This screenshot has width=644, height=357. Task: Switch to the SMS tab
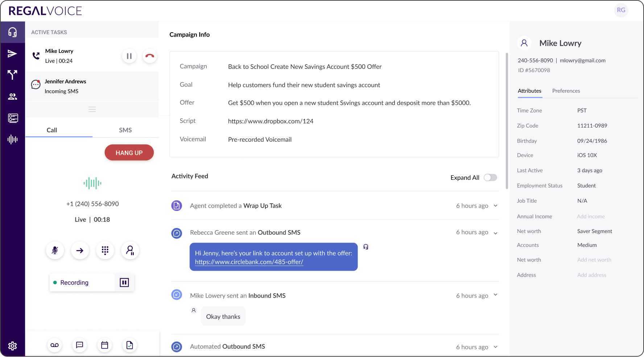125,130
